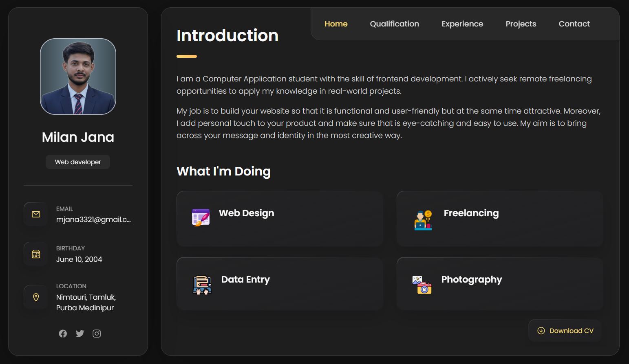Click Milan Jana's profile photo
Screen dimensions: 629x364
pyautogui.click(x=78, y=77)
